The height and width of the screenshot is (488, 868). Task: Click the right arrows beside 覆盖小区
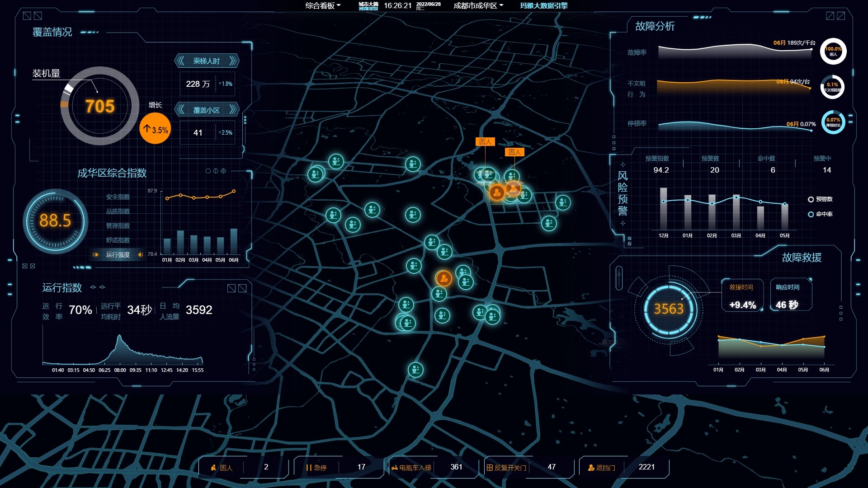click(232, 110)
